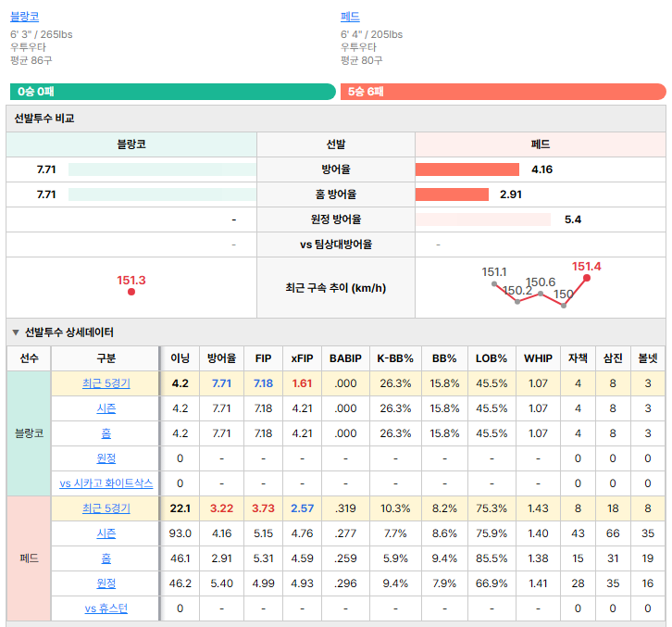Click 페드's 방어율 4.16 bar

tap(467, 169)
